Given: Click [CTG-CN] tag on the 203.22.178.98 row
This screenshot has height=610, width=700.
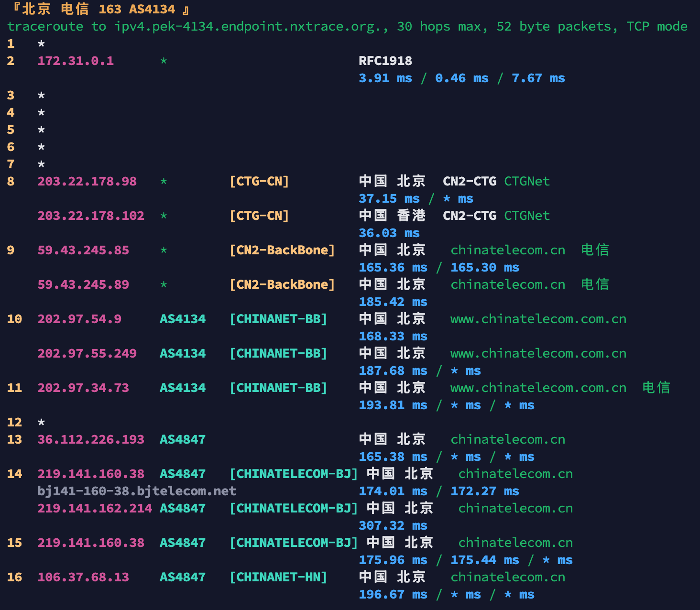Looking at the screenshot, I should (x=259, y=181).
